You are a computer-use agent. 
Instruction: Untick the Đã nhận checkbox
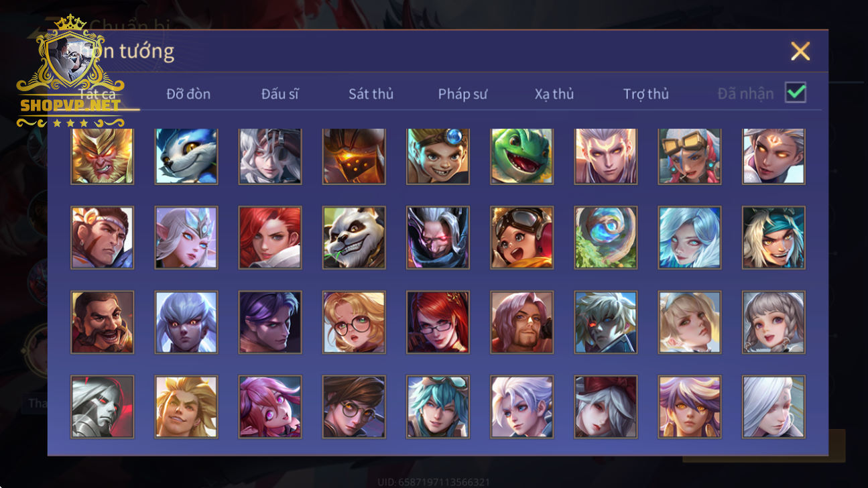(796, 93)
